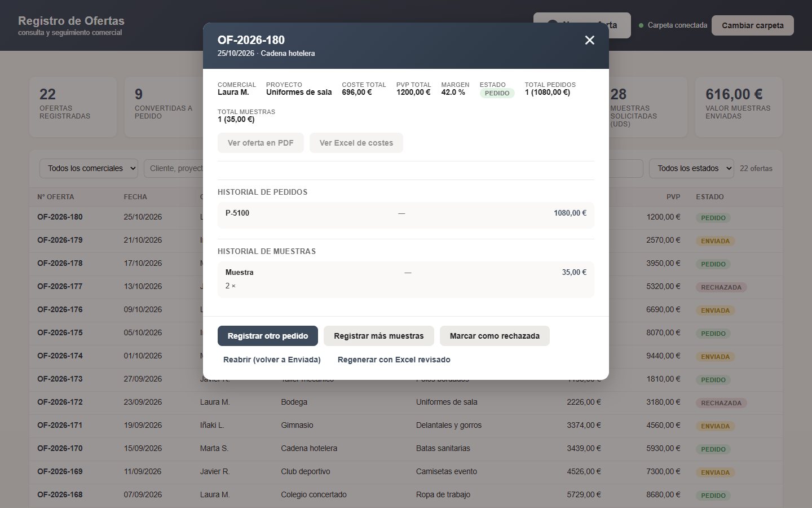Viewport: 812px width, 508px height.
Task: Click RECHAZADA badge on OF-2026-177 row
Action: click(x=721, y=287)
